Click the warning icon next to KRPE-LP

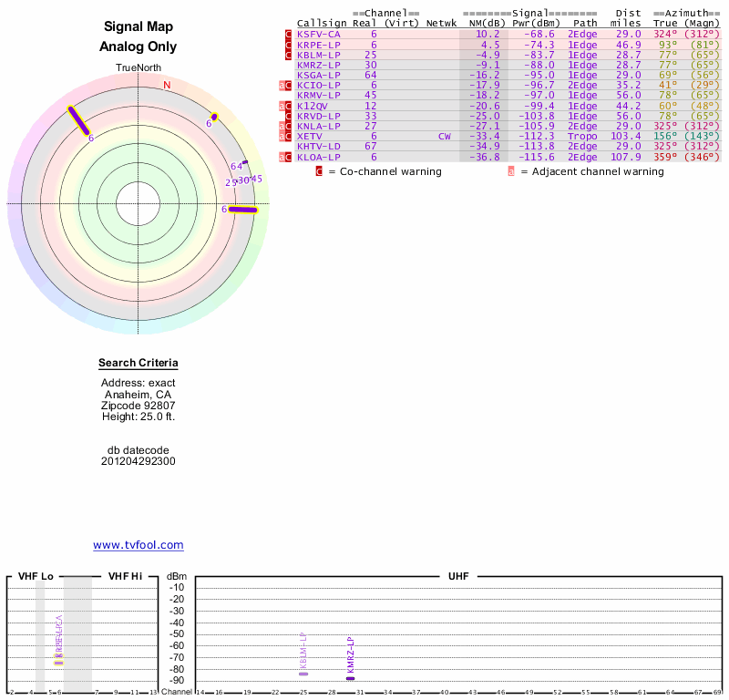(x=289, y=45)
